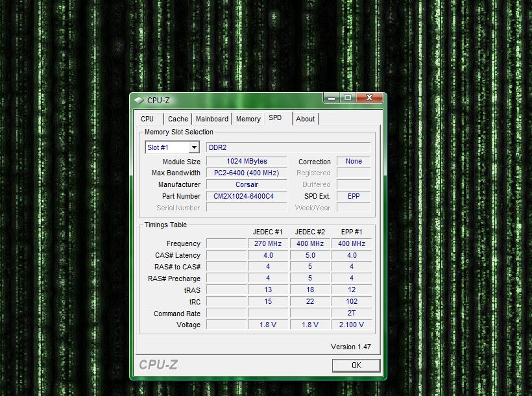532x396 pixels.
Task: Click the empty Week/Year field
Action: (354, 208)
